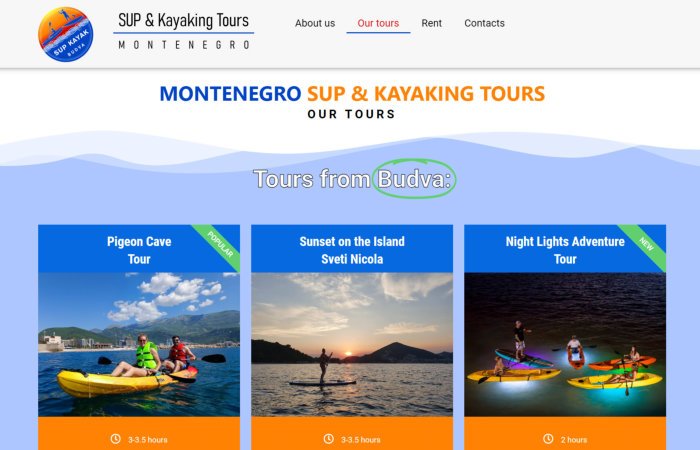Click the clock icon under Sunset on the Island tour
This screenshot has height=450, width=700.
[x=329, y=439]
